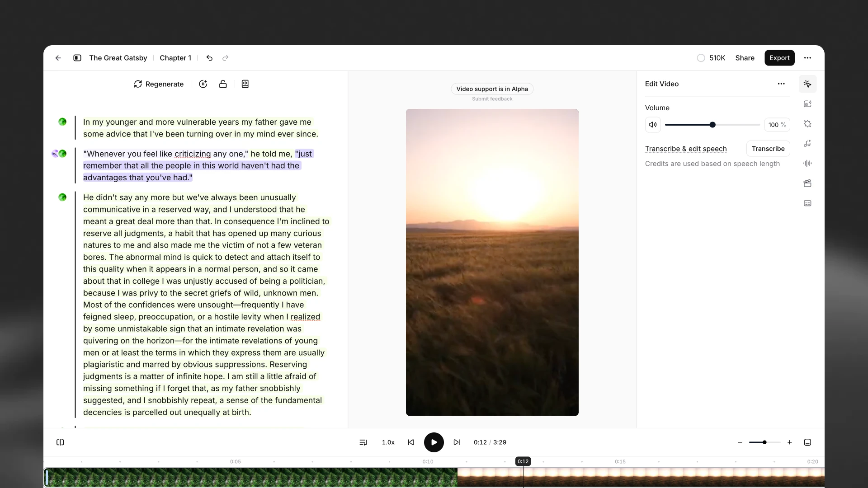This screenshot has height=488, width=868.
Task: Open the audio waveform panel
Action: [808, 163]
